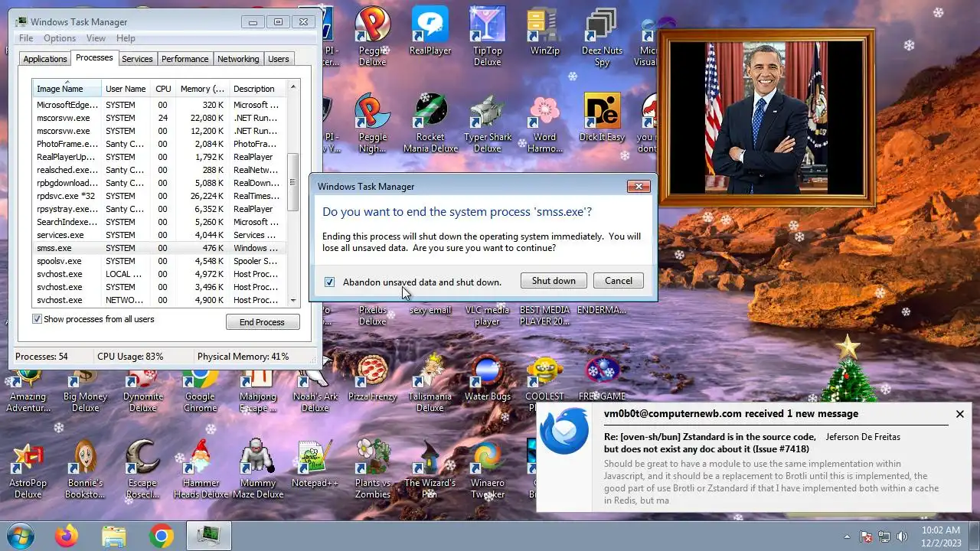Open Noah's Ark Deluxe icon

point(315,390)
